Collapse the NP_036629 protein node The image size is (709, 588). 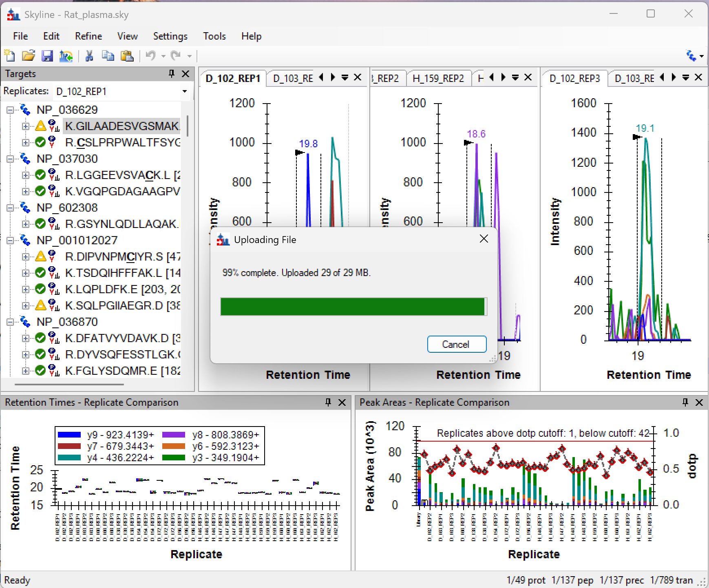[x=10, y=110]
